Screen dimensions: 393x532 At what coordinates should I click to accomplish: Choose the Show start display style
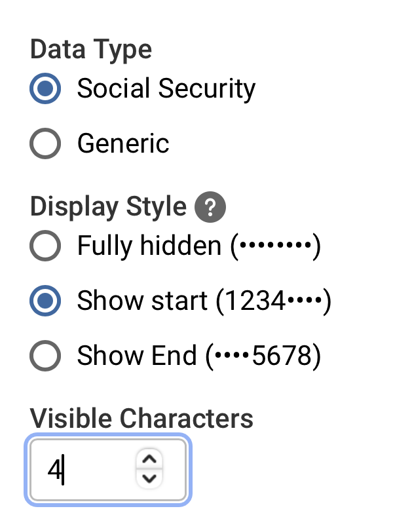[45, 301]
